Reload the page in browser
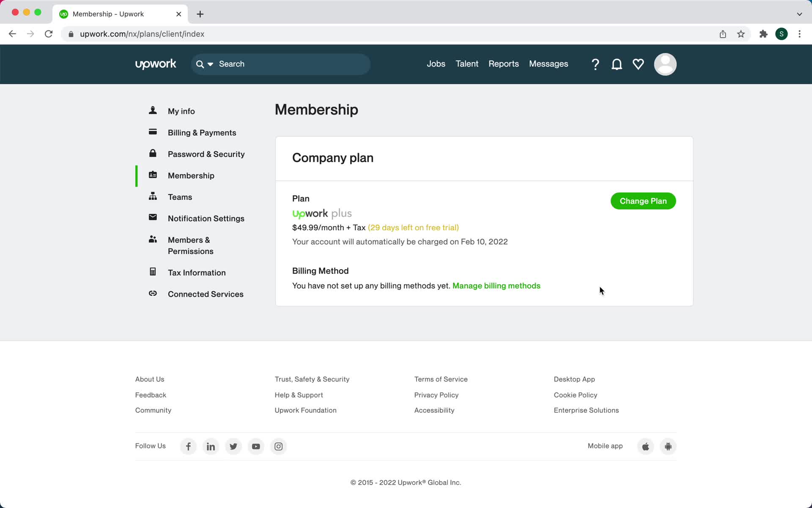The height and width of the screenshot is (508, 812). (49, 34)
